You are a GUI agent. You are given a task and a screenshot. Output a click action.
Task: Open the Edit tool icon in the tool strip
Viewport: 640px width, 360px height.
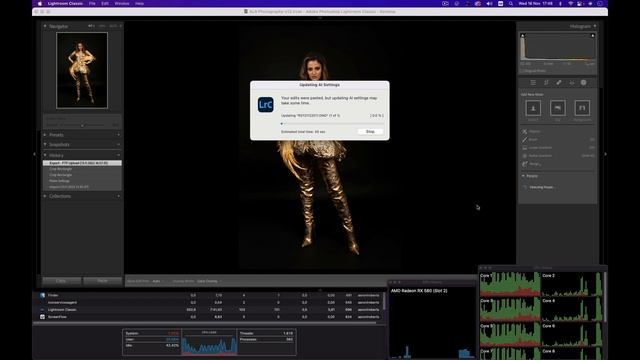533,82
